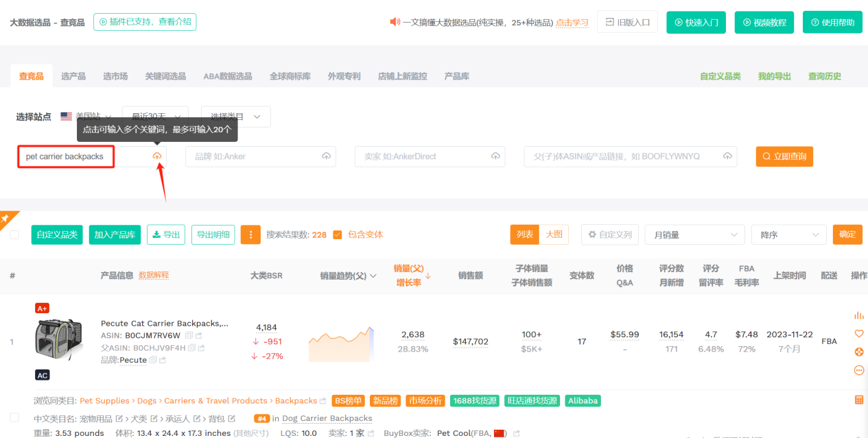Click the copy icon next to ASIN B0CJM7RV6W
This screenshot has width=868, height=438.
click(189, 335)
